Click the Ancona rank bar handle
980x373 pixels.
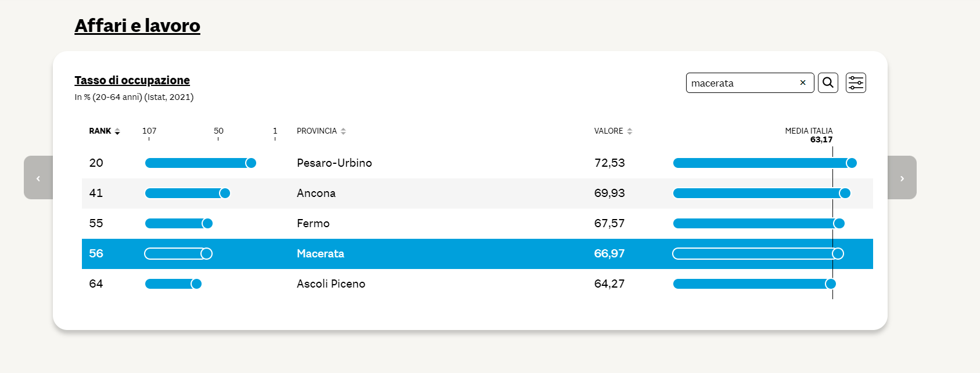coord(225,193)
